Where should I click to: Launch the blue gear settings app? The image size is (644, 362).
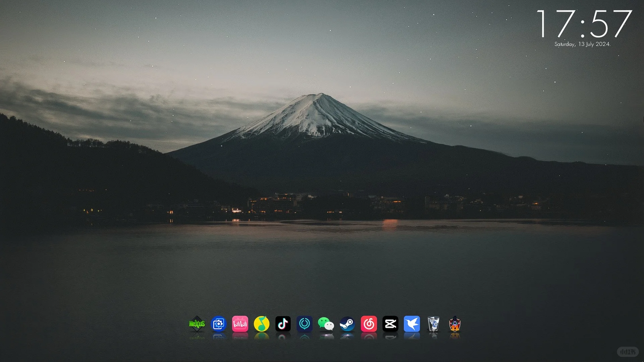219,324
